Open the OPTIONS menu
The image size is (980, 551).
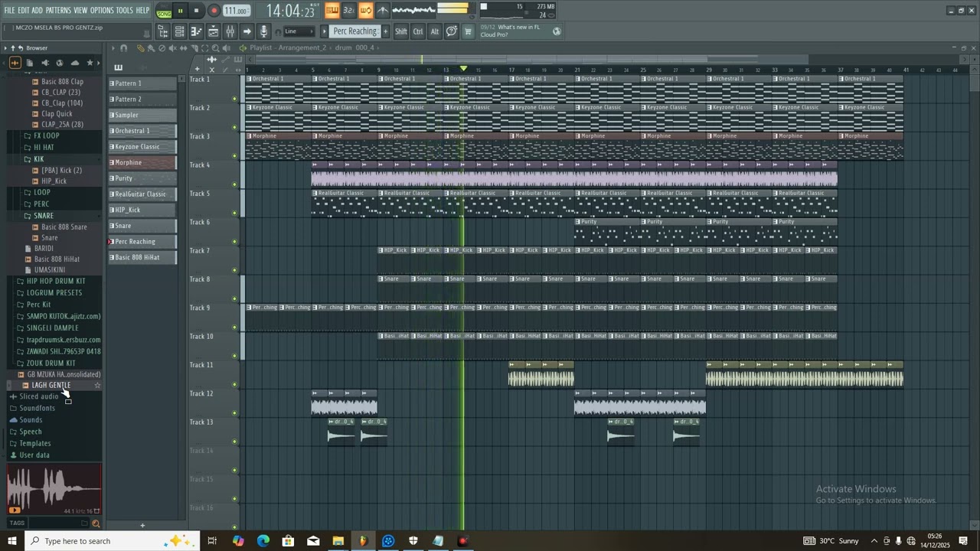coord(102,10)
